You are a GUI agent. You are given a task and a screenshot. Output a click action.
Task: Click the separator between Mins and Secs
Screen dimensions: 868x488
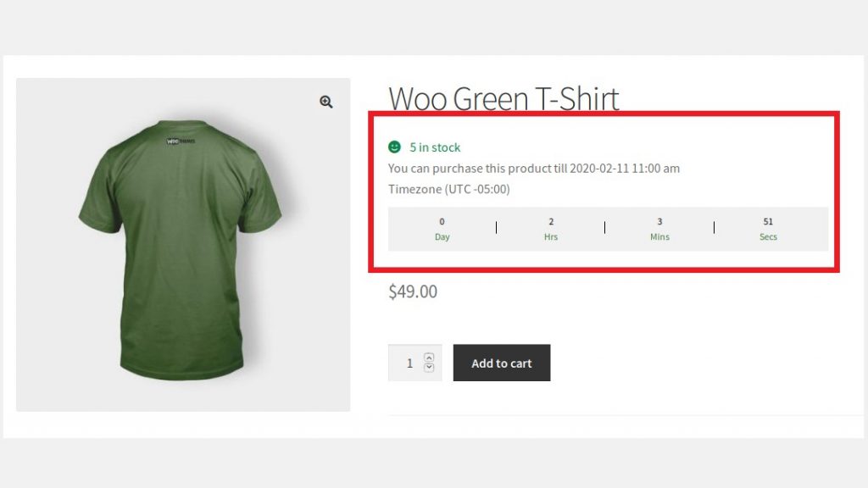(x=714, y=228)
